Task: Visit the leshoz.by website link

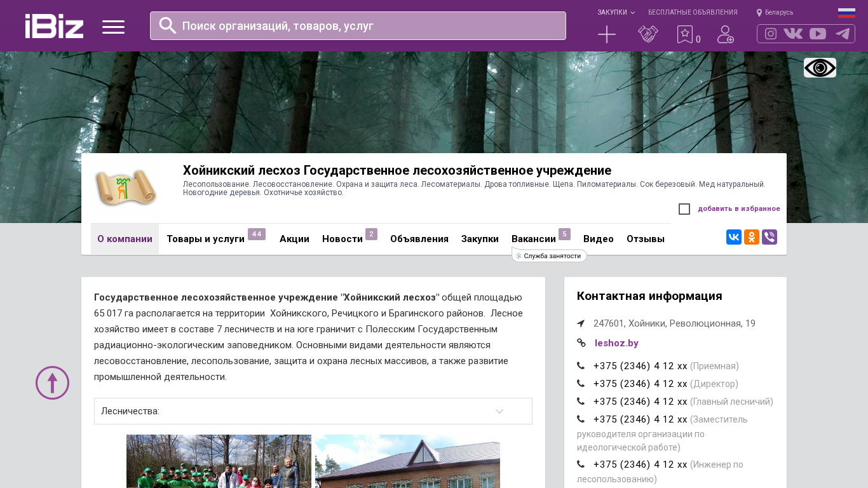Action: 616,343
